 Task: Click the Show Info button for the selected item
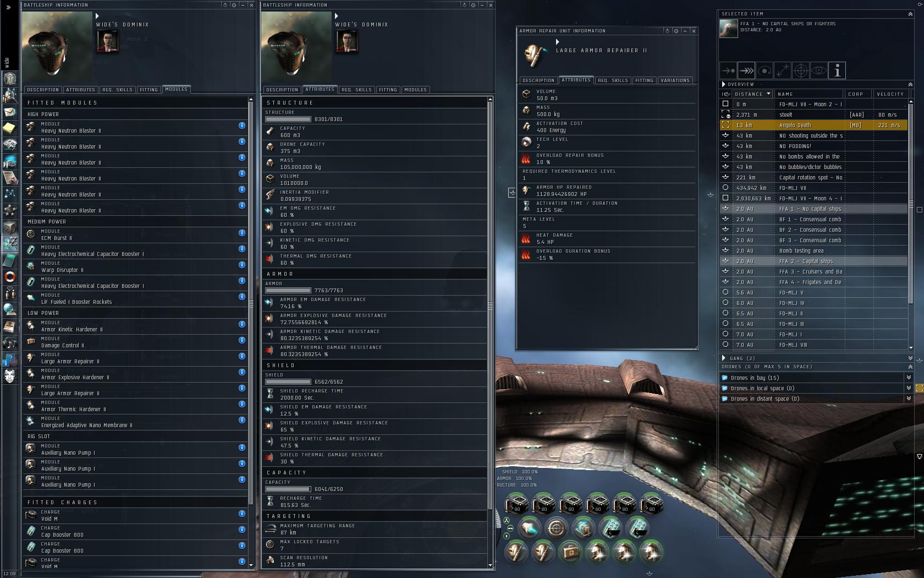pyautogui.click(x=837, y=70)
